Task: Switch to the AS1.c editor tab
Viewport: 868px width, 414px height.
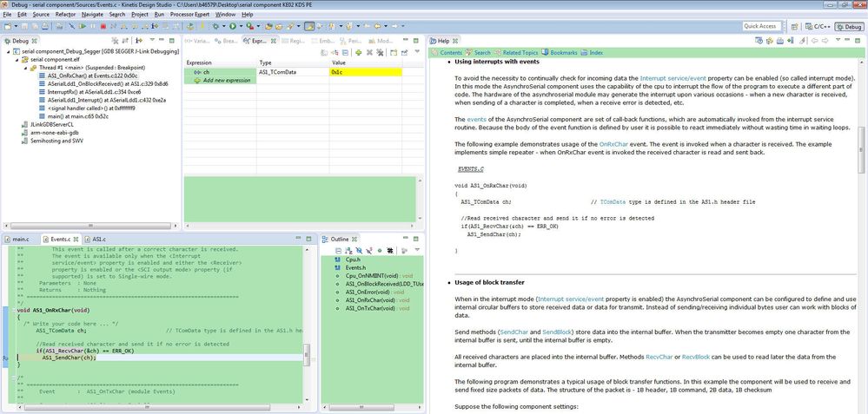Action: click(x=96, y=240)
